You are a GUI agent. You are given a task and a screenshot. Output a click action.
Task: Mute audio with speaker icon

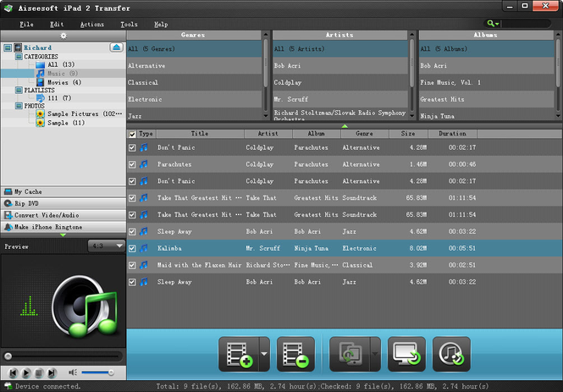pyautogui.click(x=73, y=373)
